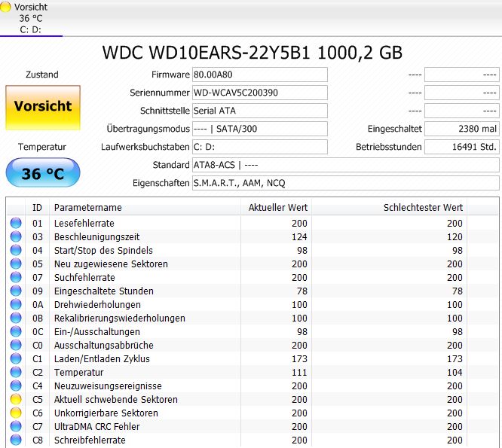Screen dimensions: 502x448
Task: Click blue icon of Neu zugewiesene Sektoren
Action: coord(16,264)
